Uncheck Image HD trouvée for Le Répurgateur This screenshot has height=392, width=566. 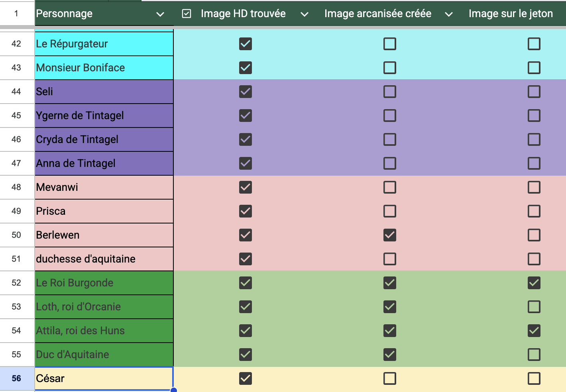click(x=246, y=44)
